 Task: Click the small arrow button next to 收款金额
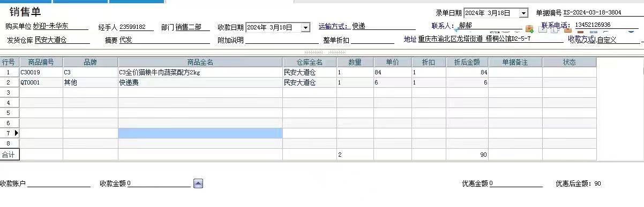198,183
